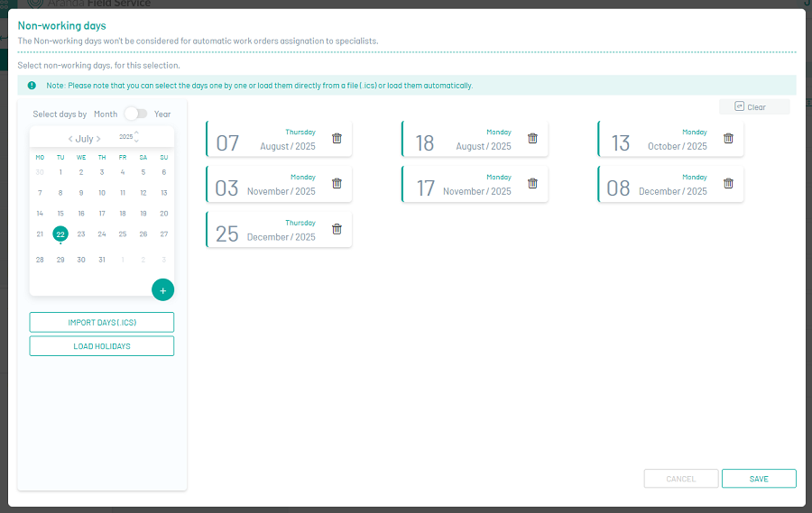The width and height of the screenshot is (812, 513).
Task: Remove the 18 August 2025 entry
Action: click(532, 138)
